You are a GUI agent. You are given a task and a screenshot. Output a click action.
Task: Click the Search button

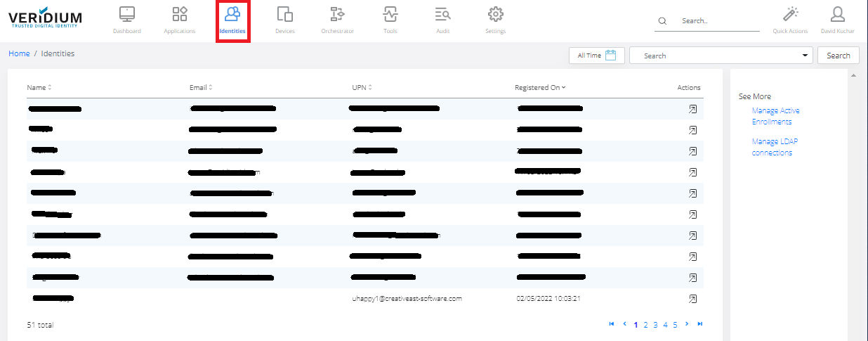tap(838, 56)
